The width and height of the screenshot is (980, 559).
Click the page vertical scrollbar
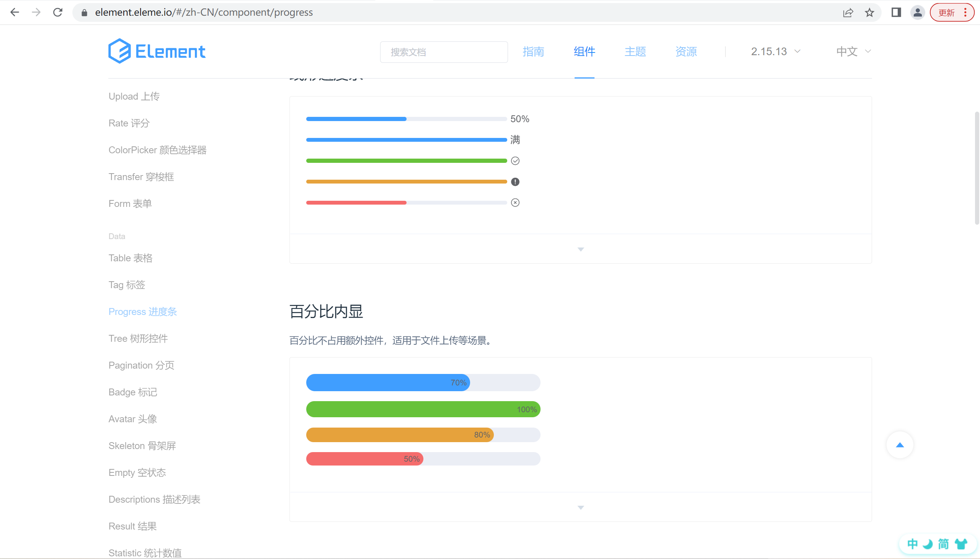coord(977,168)
